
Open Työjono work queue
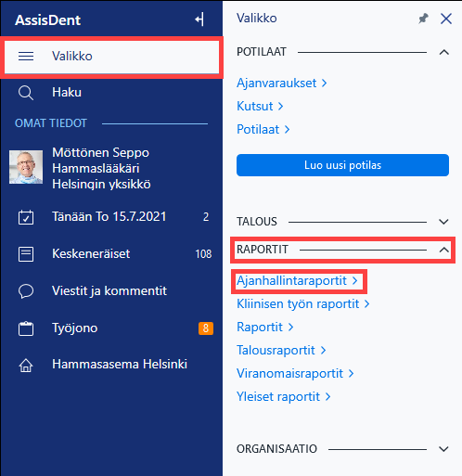111,328
